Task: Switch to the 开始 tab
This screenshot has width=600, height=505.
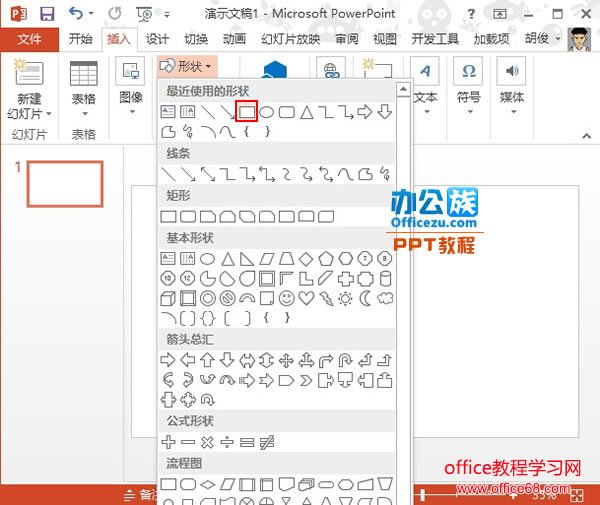Action: coord(80,39)
